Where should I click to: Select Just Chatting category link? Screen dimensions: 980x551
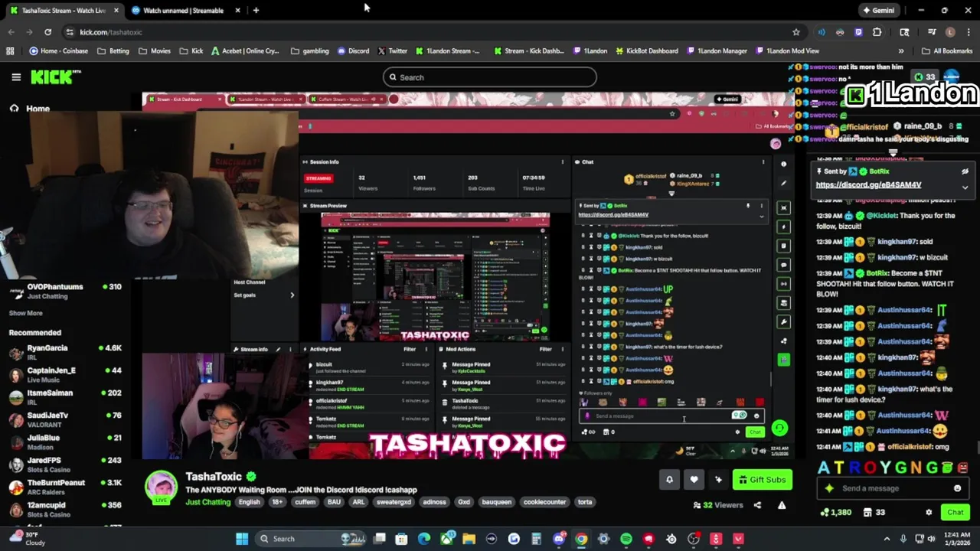tap(207, 502)
